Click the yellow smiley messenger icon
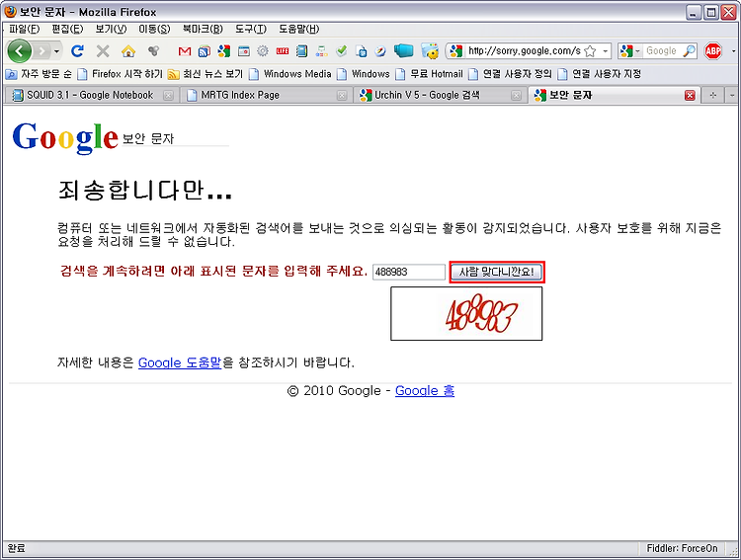This screenshot has width=741, height=560. (430, 50)
